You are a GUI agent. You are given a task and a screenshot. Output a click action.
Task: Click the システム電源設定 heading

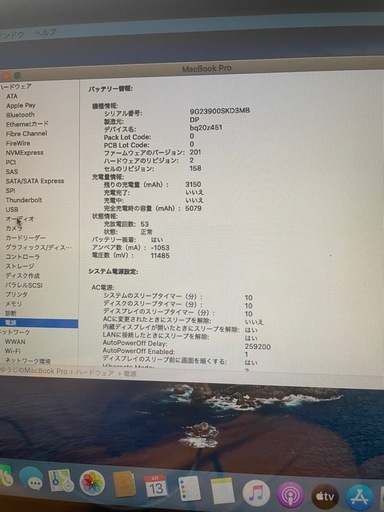point(113,272)
